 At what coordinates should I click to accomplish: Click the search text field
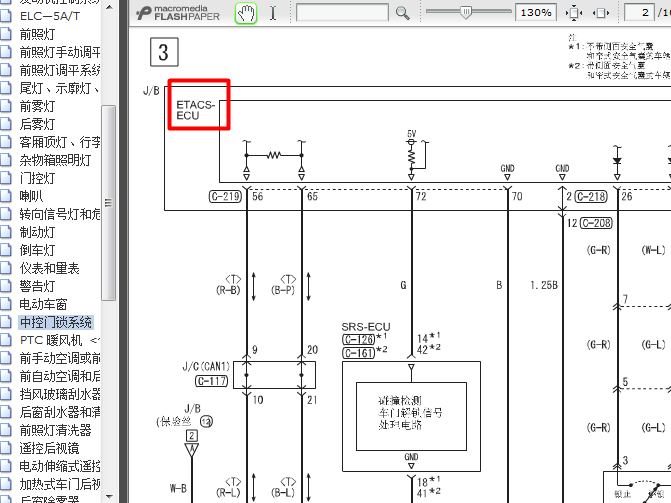[342, 13]
